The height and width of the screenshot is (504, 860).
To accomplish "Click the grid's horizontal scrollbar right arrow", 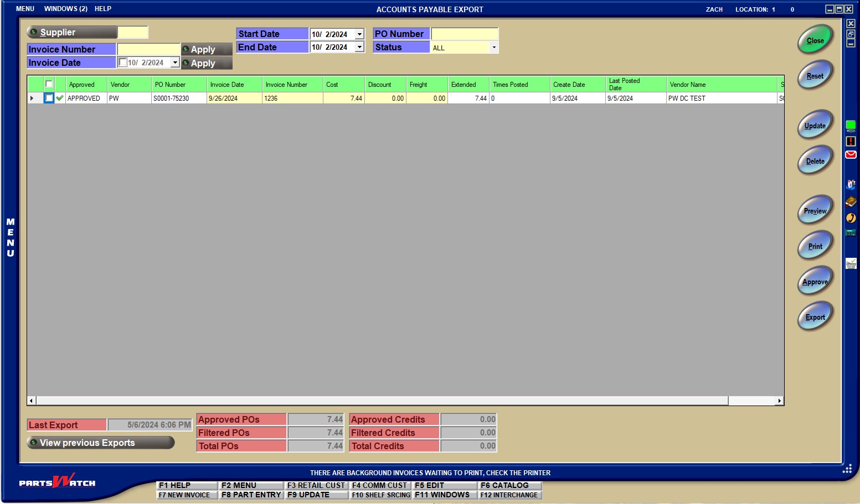I will 779,401.
